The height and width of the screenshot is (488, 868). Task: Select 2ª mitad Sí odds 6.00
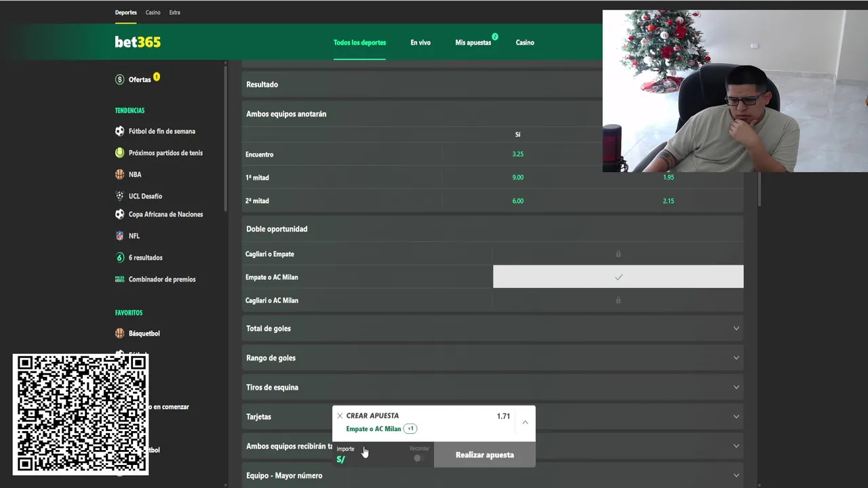click(x=518, y=201)
